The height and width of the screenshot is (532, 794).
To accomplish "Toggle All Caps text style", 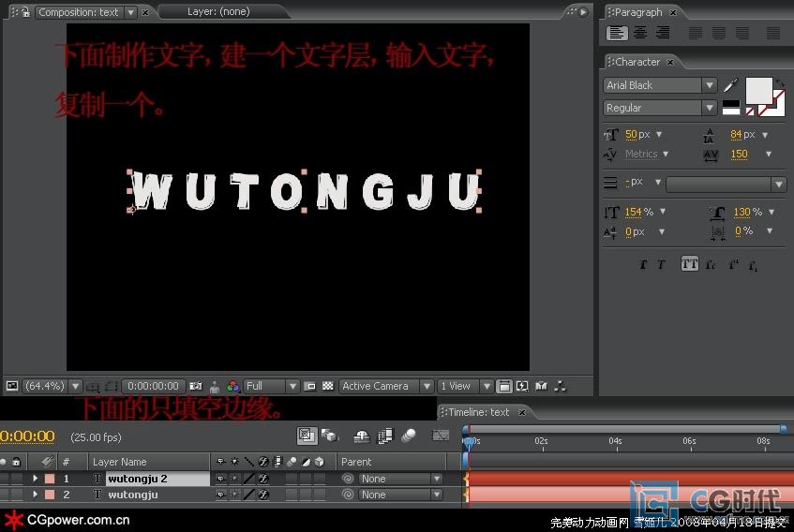I will [690, 264].
